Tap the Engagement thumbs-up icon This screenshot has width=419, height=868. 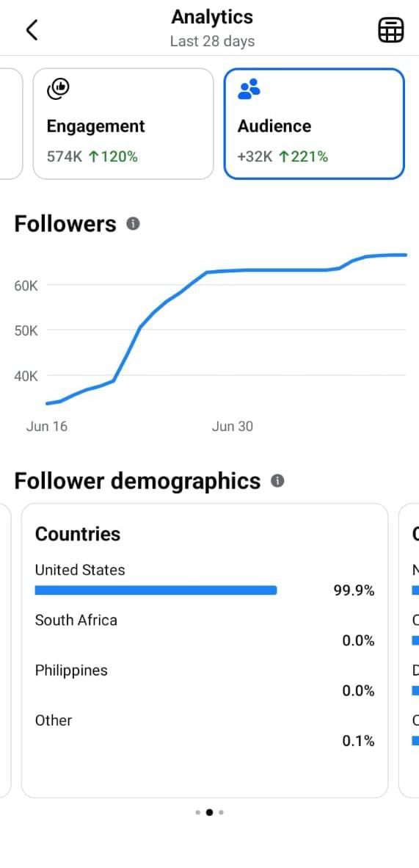click(57, 89)
